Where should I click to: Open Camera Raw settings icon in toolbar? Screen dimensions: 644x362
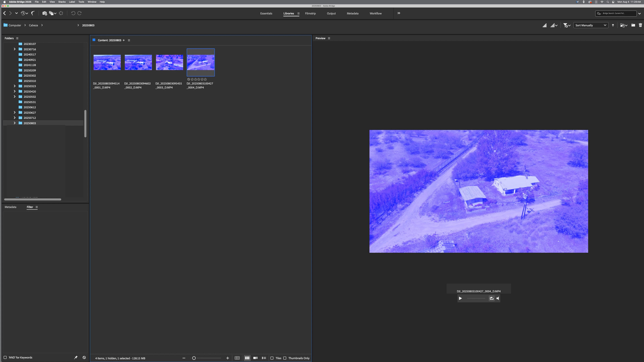click(x=61, y=13)
